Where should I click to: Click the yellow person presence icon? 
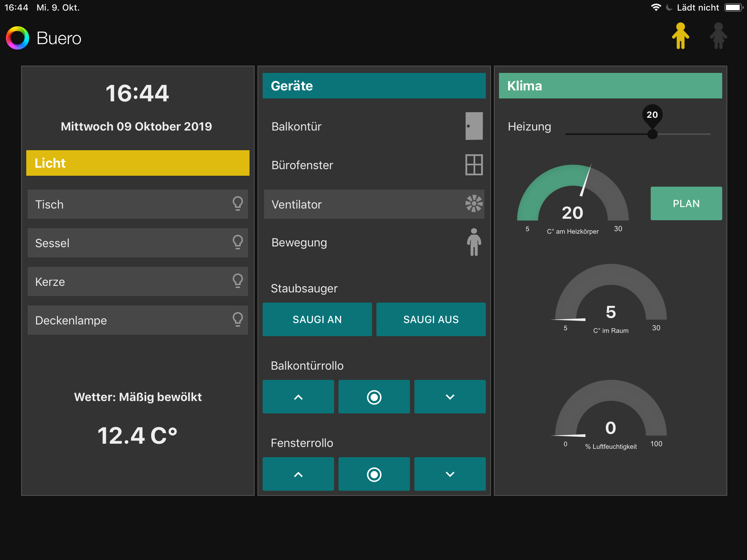click(x=680, y=36)
